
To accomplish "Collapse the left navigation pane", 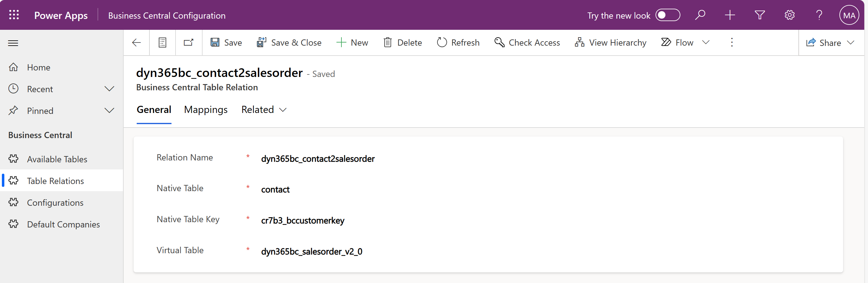I will tap(13, 43).
